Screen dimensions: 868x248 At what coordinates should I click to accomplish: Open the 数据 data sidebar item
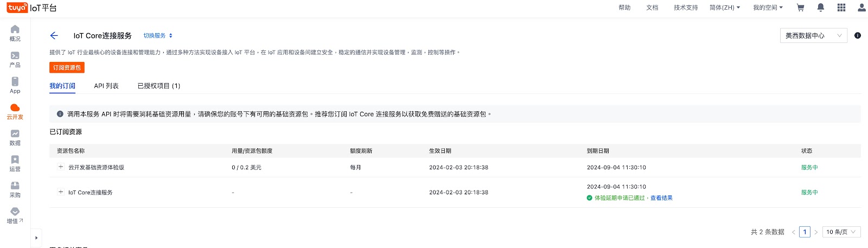(x=15, y=137)
